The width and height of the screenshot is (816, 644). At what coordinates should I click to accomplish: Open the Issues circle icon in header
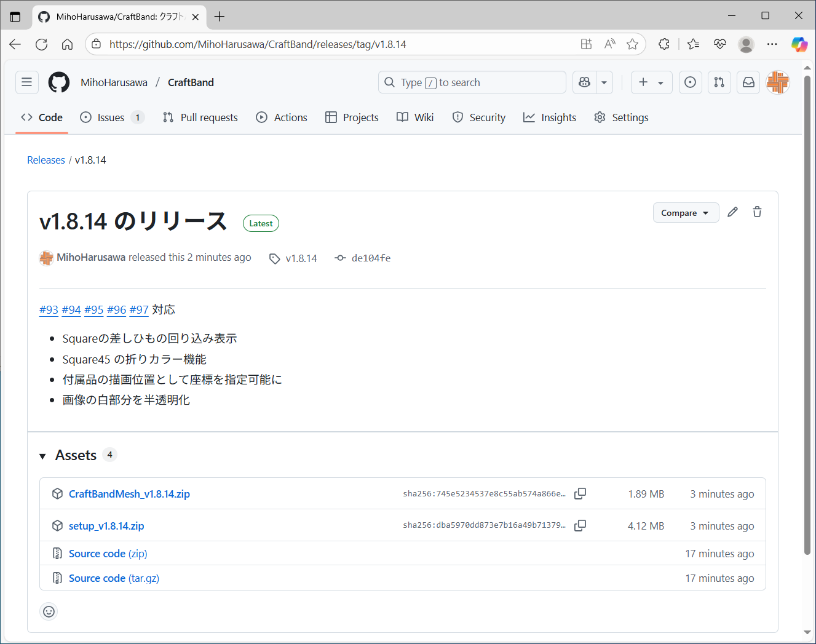tap(690, 82)
